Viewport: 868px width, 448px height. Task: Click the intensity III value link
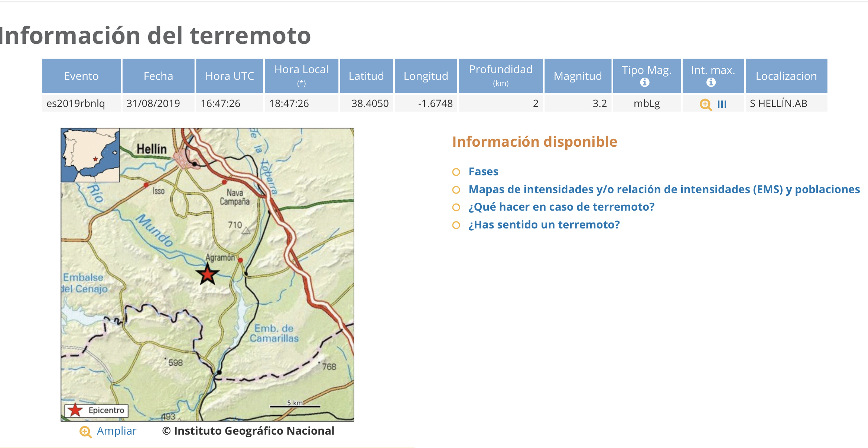tap(722, 104)
